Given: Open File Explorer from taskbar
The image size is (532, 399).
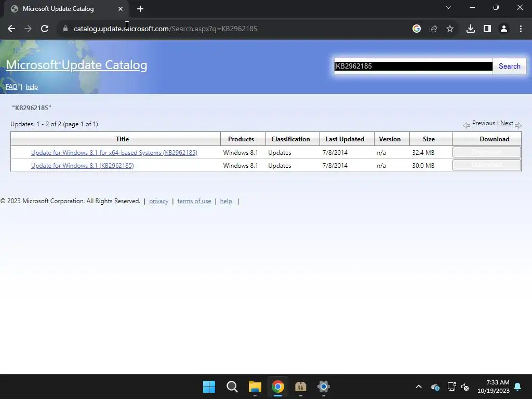Looking at the screenshot, I should pyautogui.click(x=255, y=387).
